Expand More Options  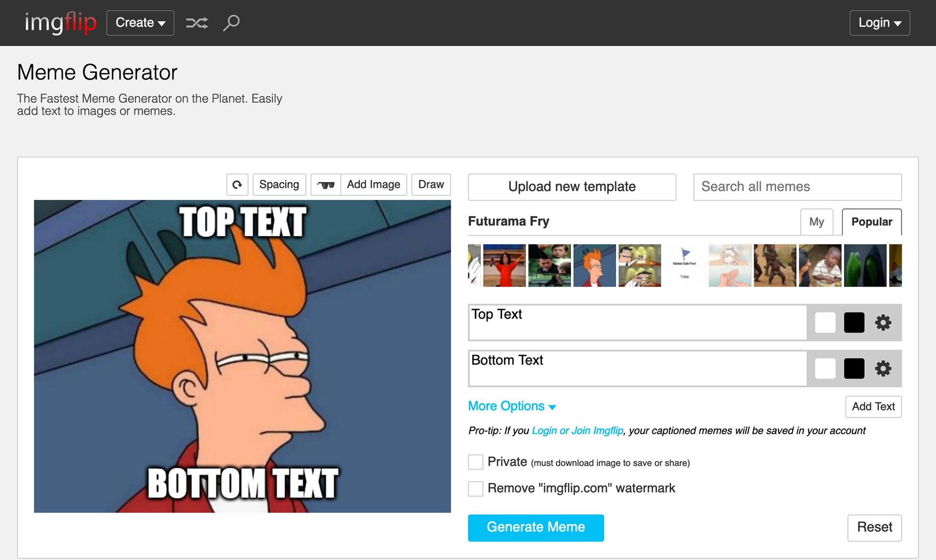point(512,406)
